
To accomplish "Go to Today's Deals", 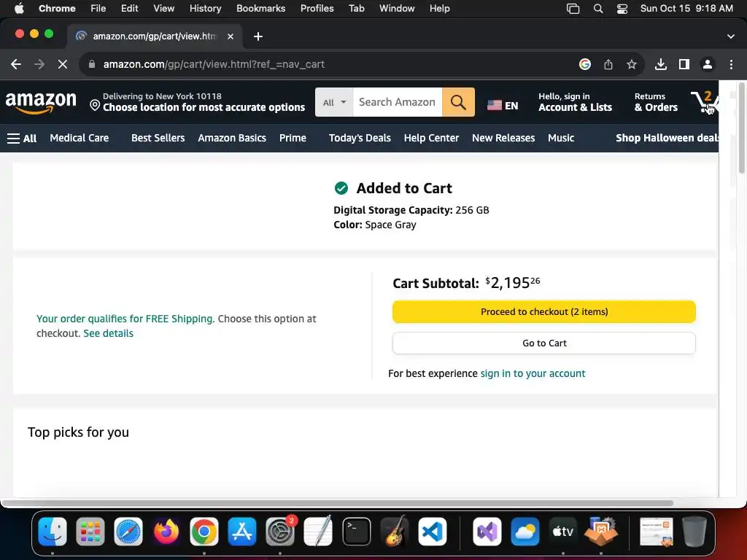I will click(x=360, y=138).
